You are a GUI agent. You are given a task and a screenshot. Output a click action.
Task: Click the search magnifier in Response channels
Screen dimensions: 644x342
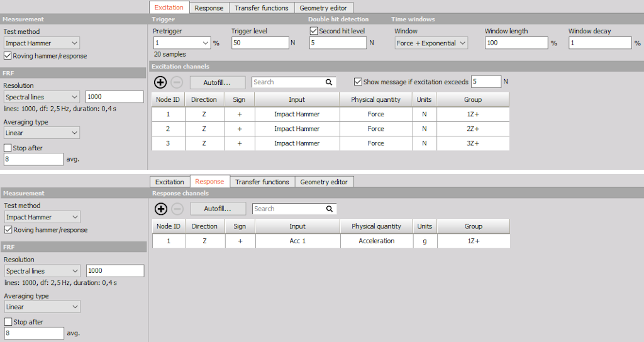[x=329, y=209]
